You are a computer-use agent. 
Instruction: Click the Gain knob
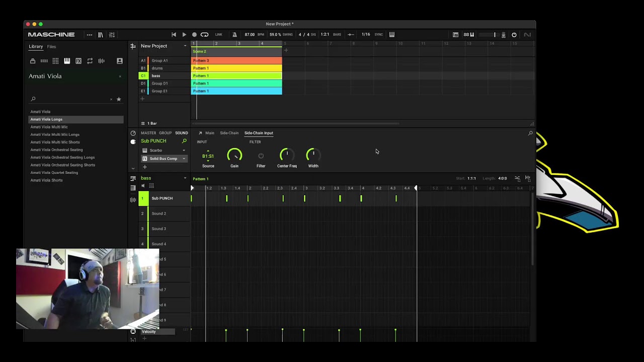click(234, 155)
